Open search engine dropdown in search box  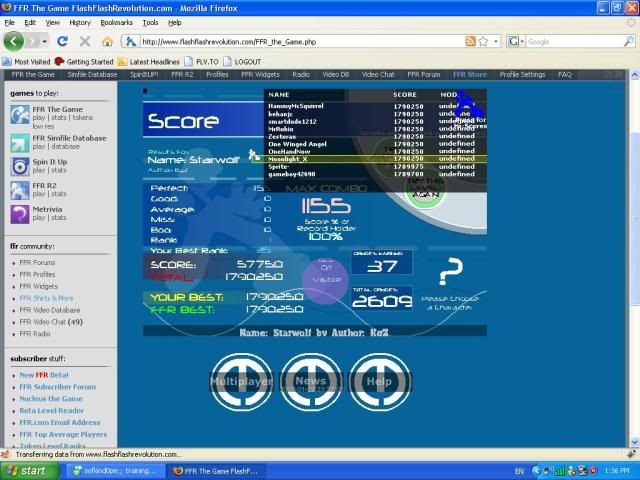click(x=517, y=42)
